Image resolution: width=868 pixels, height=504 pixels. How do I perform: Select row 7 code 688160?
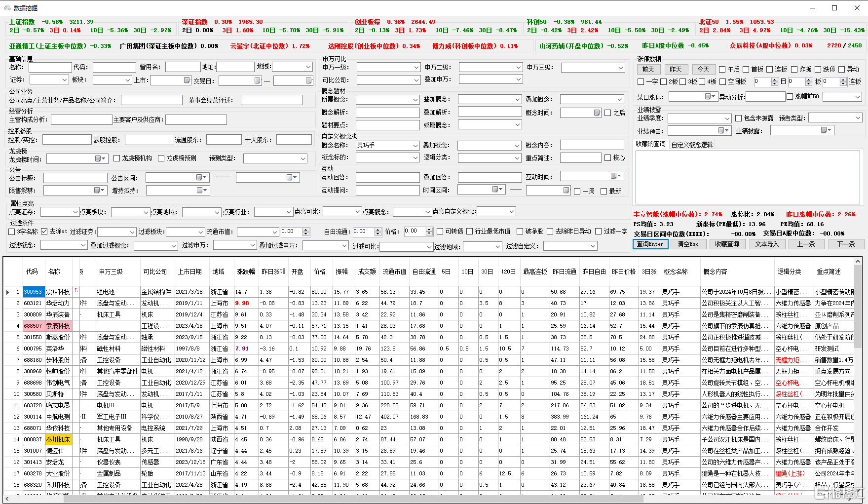[33, 360]
